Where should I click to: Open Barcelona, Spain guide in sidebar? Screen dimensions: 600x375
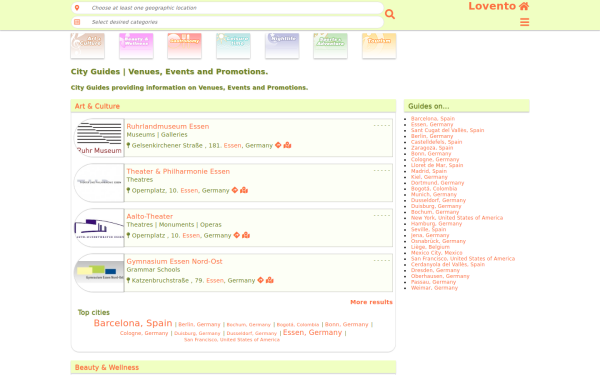click(x=433, y=119)
